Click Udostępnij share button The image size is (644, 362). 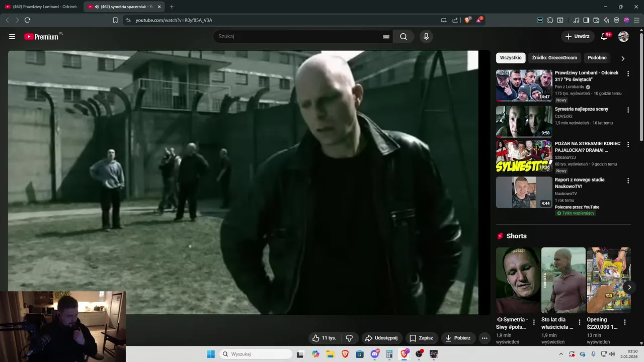[381, 338]
